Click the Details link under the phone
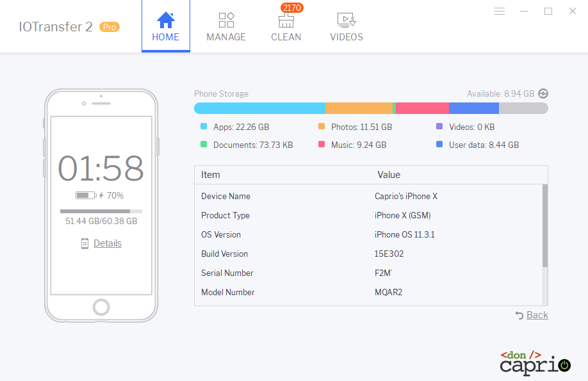588x381 pixels. click(108, 243)
